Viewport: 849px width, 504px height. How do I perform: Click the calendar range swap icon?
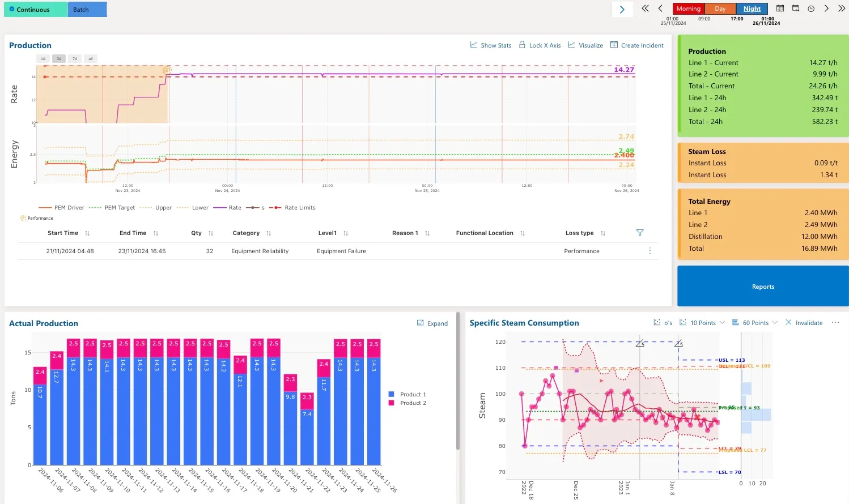(796, 8)
